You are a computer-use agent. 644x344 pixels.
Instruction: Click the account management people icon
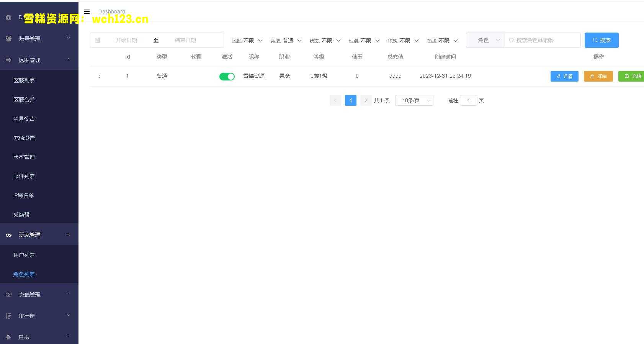[9, 39]
